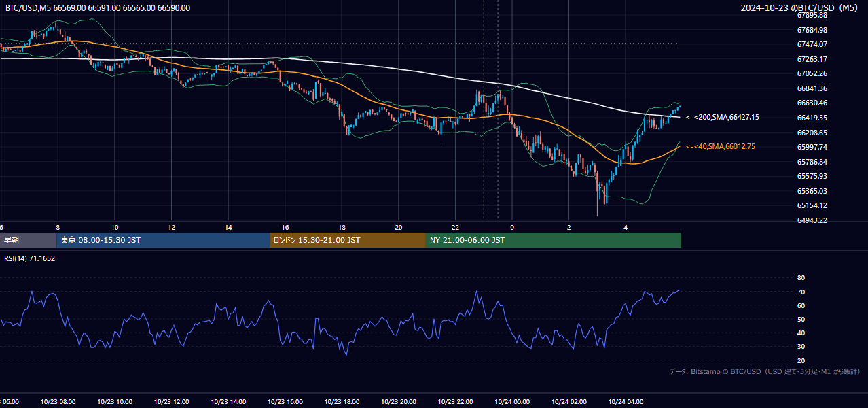Select the 10/23 10:00 date axis label
868x408 pixels.
click(x=115, y=402)
